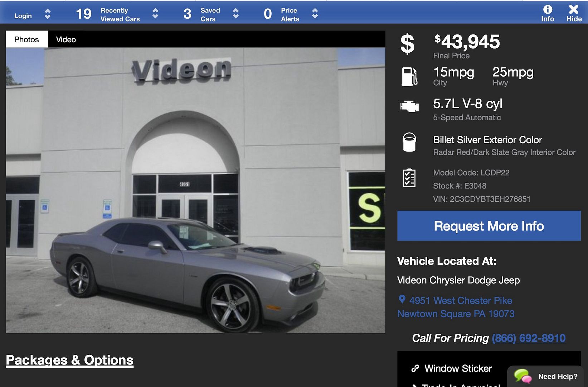The image size is (588, 387).
Task: Click the Info icon in top bar
Action: pos(548,10)
